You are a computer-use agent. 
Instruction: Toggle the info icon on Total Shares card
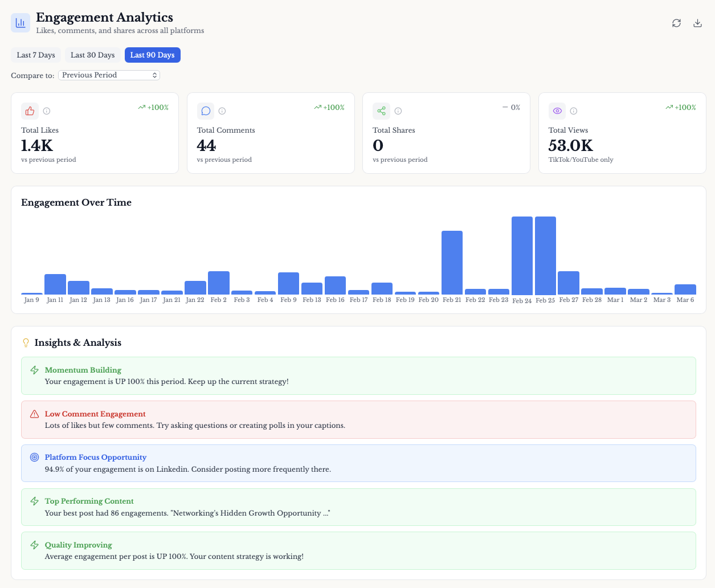click(398, 111)
